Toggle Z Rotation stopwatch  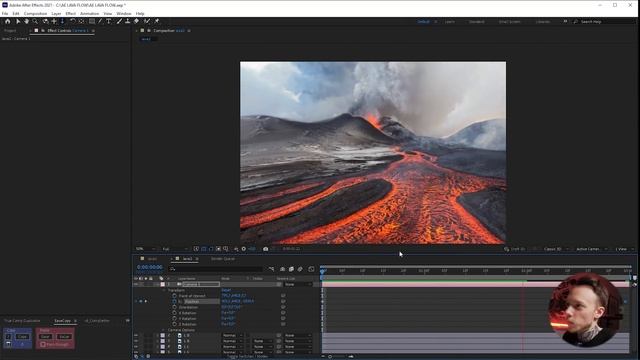pos(175,324)
